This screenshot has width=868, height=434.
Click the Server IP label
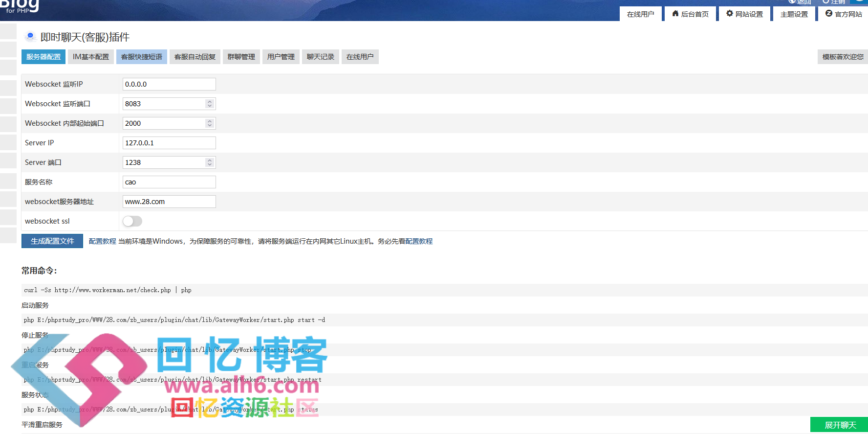tap(40, 143)
